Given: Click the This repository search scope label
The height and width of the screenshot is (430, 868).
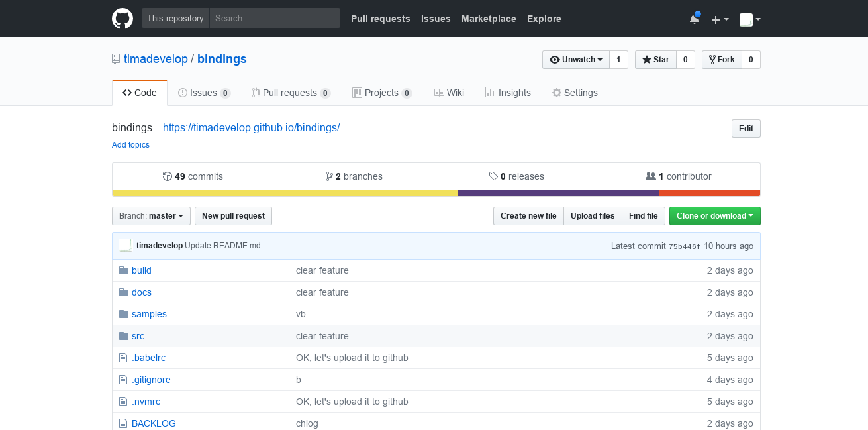Looking at the screenshot, I should tap(175, 18).
